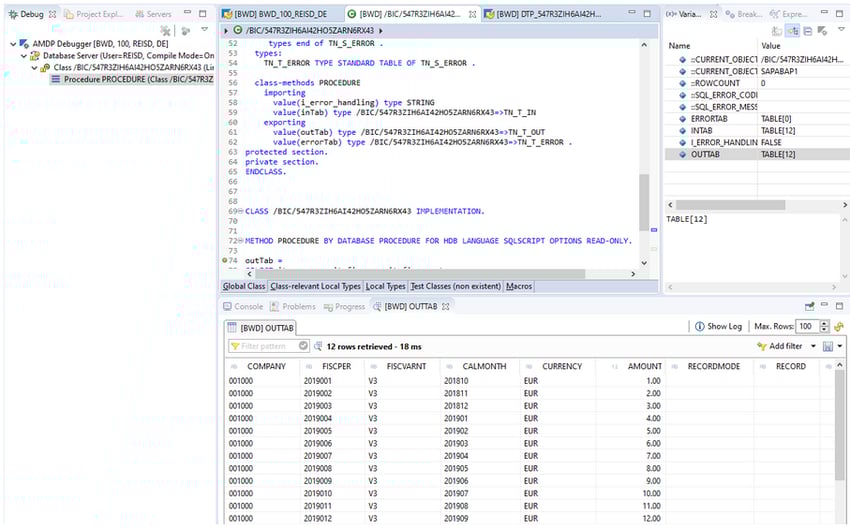The image size is (850, 529).
Task: Collapse the Class /BIC/547R3ZIH6AI42HO5ZARN6RX43 node
Action: coord(34,68)
